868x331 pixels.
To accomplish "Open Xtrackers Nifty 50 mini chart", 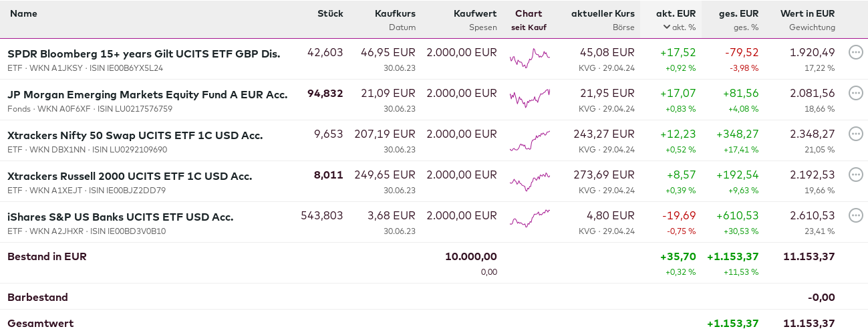I will 529,140.
